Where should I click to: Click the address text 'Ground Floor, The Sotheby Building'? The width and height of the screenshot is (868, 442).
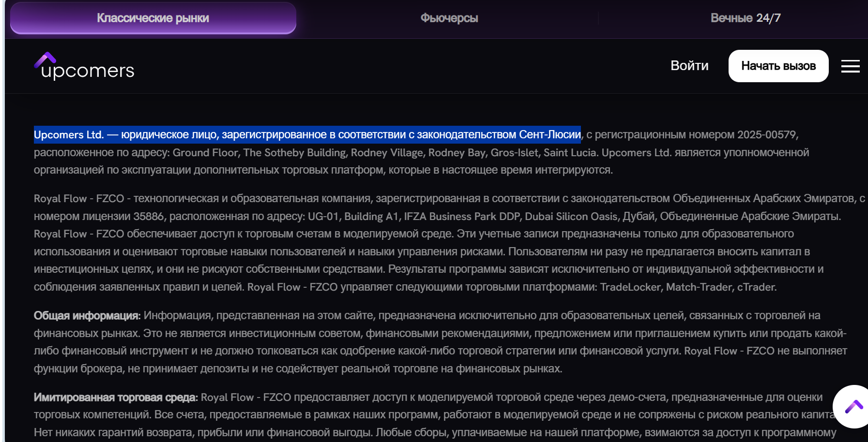tap(259, 153)
